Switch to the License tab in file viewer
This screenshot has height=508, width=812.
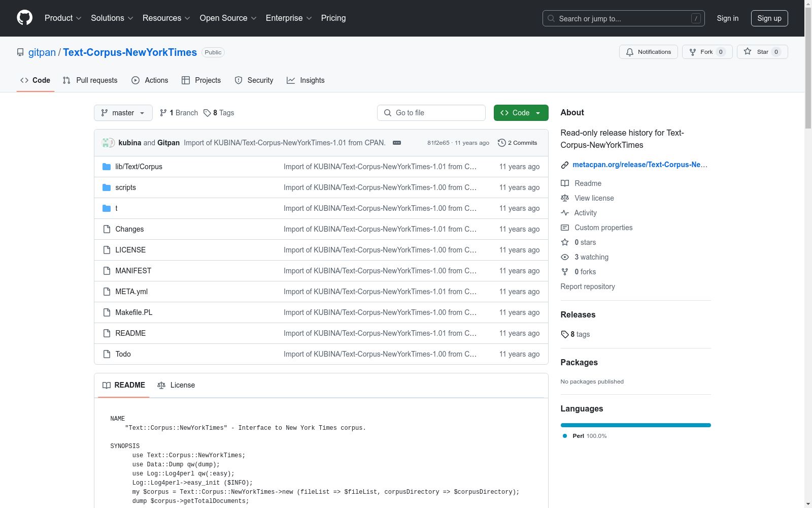coord(176,385)
